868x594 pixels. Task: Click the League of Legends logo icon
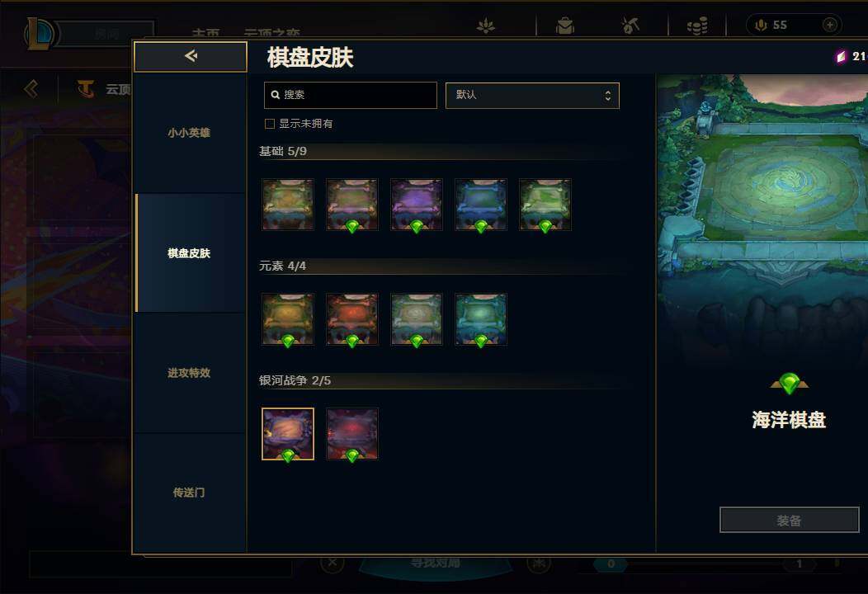click(39, 33)
